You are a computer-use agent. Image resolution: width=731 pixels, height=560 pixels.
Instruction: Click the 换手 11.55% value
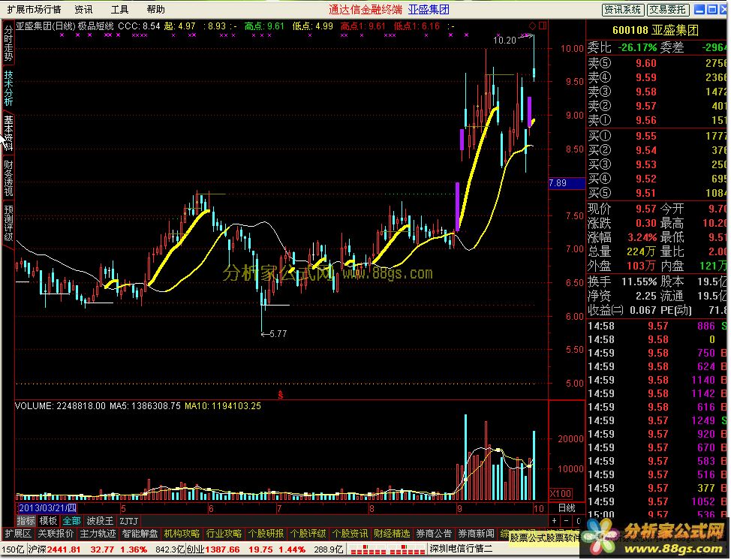point(639,282)
